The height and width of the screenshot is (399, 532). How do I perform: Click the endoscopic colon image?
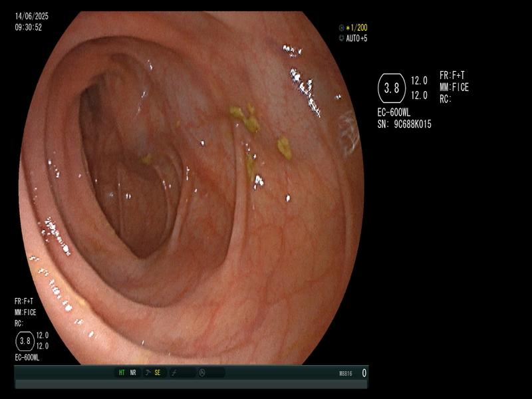pyautogui.click(x=192, y=188)
